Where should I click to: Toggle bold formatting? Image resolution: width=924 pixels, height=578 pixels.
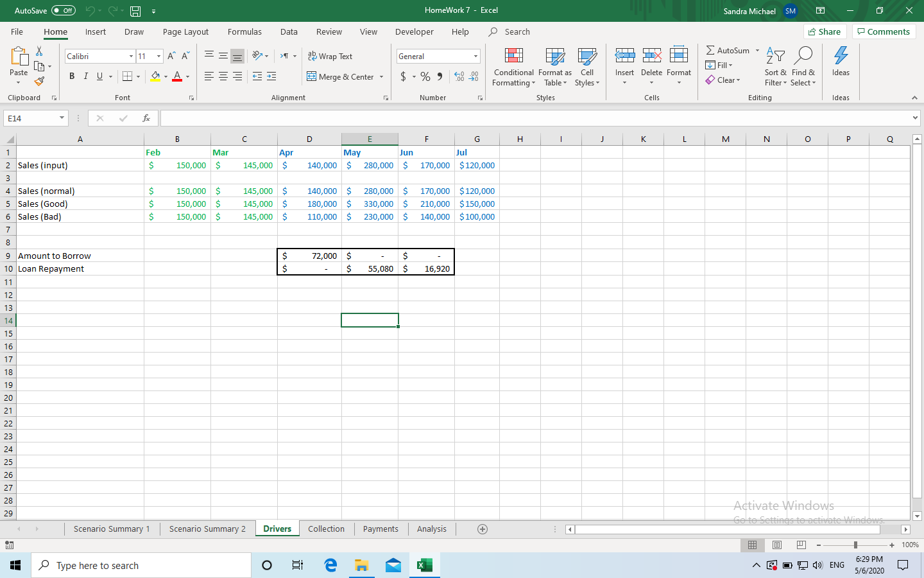[72, 76]
